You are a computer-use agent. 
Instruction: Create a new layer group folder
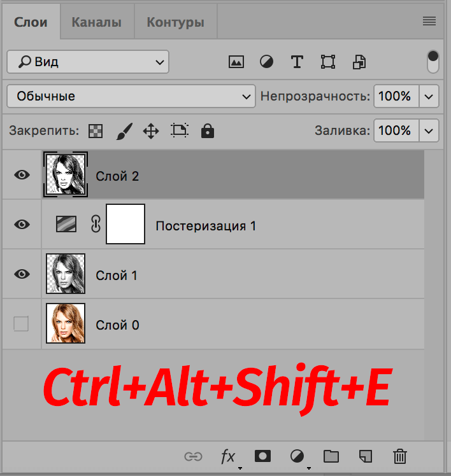(331, 456)
